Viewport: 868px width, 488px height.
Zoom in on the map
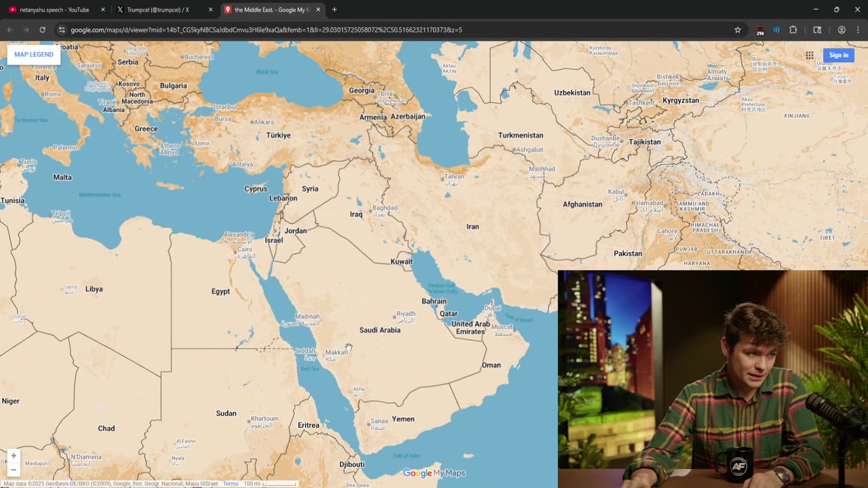pyautogui.click(x=13, y=455)
